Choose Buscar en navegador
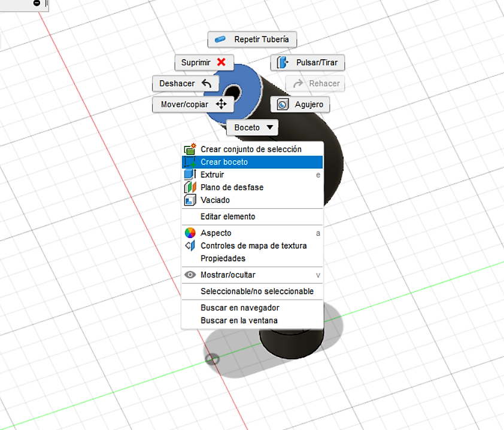This screenshot has height=430, width=504. (x=253, y=308)
